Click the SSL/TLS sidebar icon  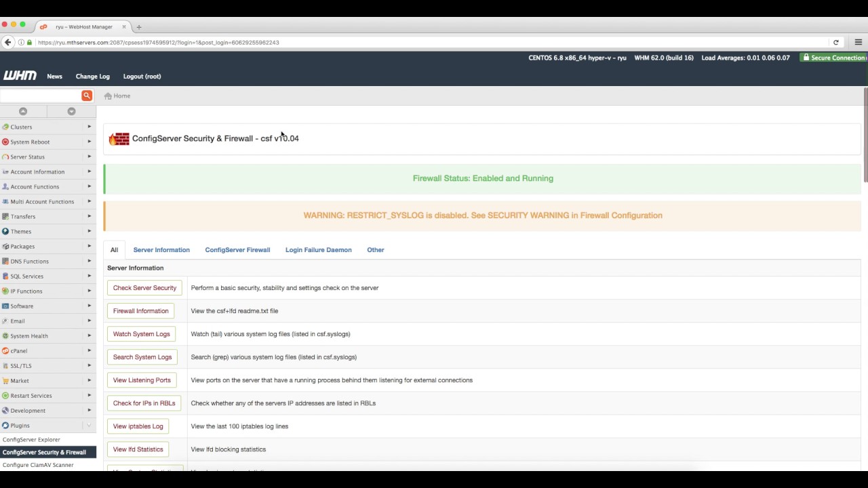[x=5, y=365]
